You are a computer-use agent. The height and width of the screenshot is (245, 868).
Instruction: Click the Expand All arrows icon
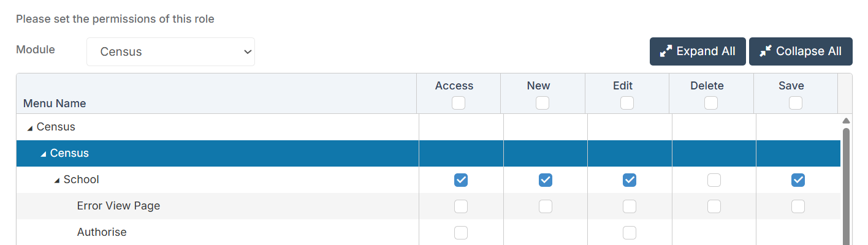click(666, 51)
